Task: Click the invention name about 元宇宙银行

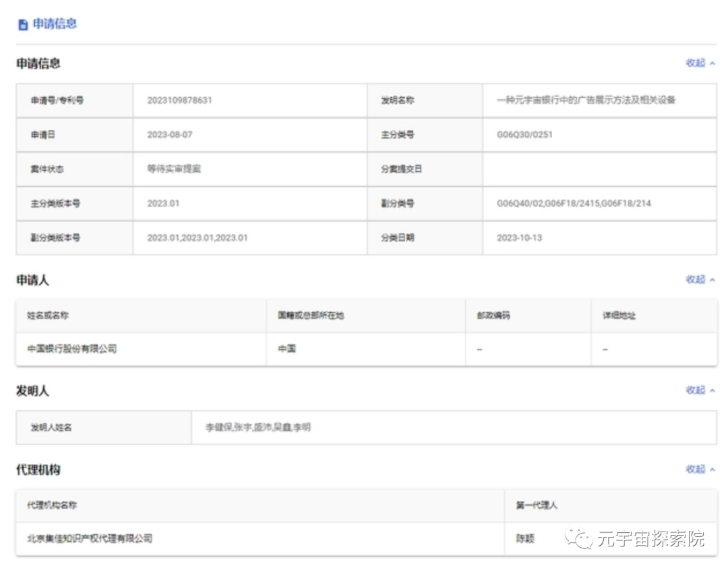Action: click(x=586, y=101)
